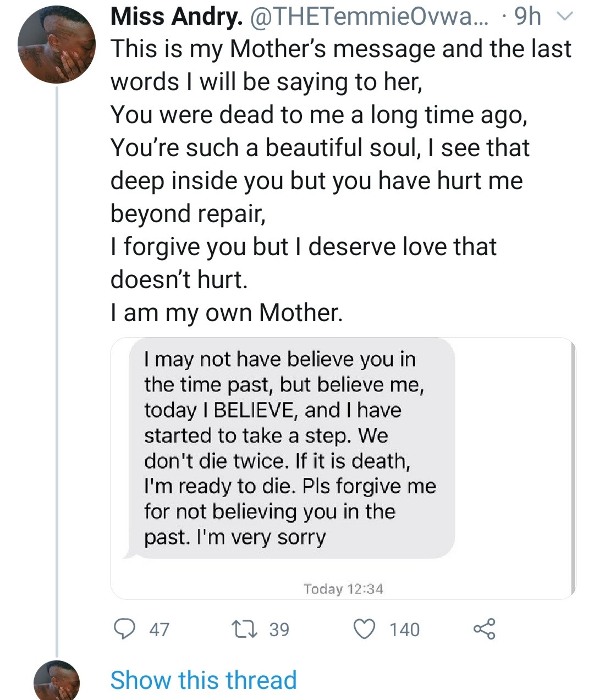This screenshot has height=700, width=594.
Task: Click the tweet line "I am my own Mother."
Action: 227,313
